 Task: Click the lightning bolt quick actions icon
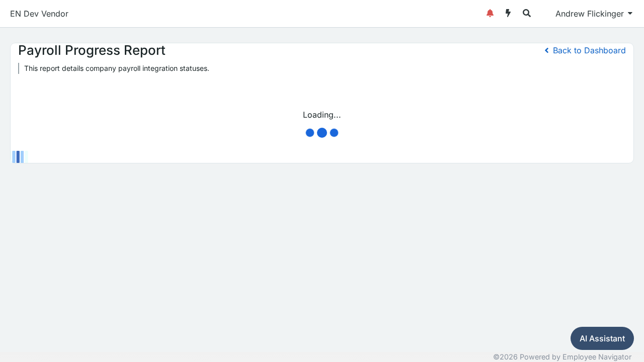508,14
